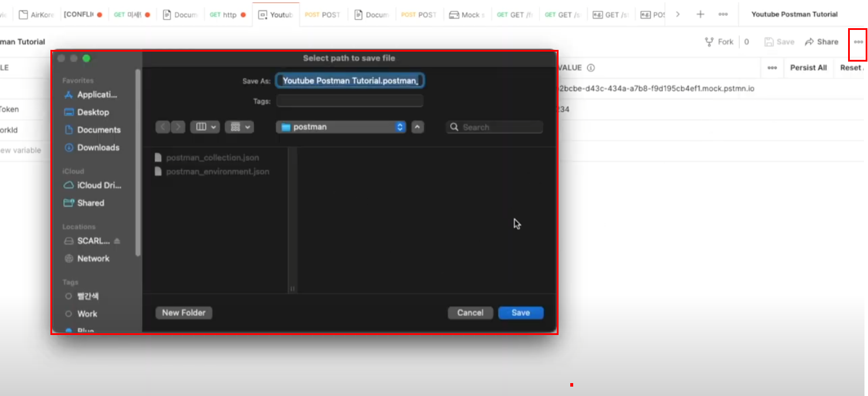Cancel the save dialog
Screen dimensions: 868x396
tap(471, 313)
